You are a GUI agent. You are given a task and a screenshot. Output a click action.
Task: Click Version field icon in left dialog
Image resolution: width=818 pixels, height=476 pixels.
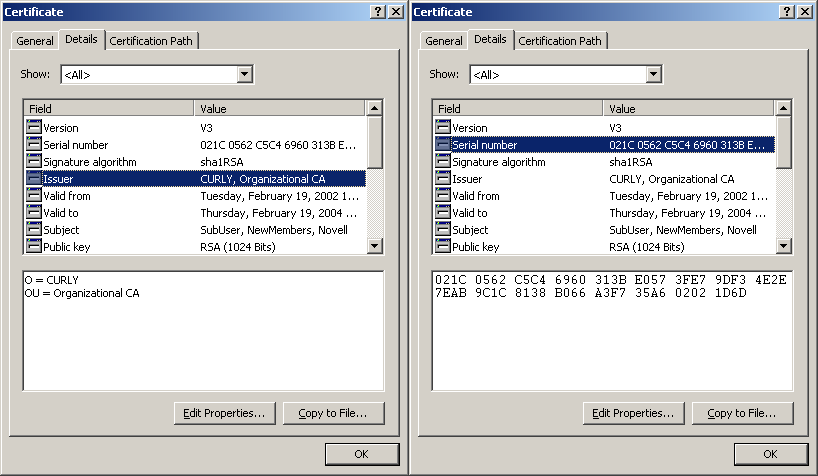pyautogui.click(x=34, y=127)
